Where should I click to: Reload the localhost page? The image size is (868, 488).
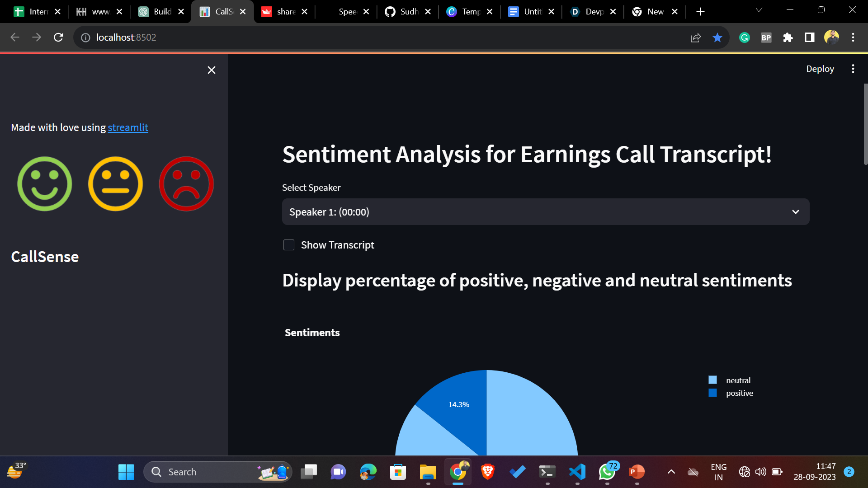tap(58, 38)
